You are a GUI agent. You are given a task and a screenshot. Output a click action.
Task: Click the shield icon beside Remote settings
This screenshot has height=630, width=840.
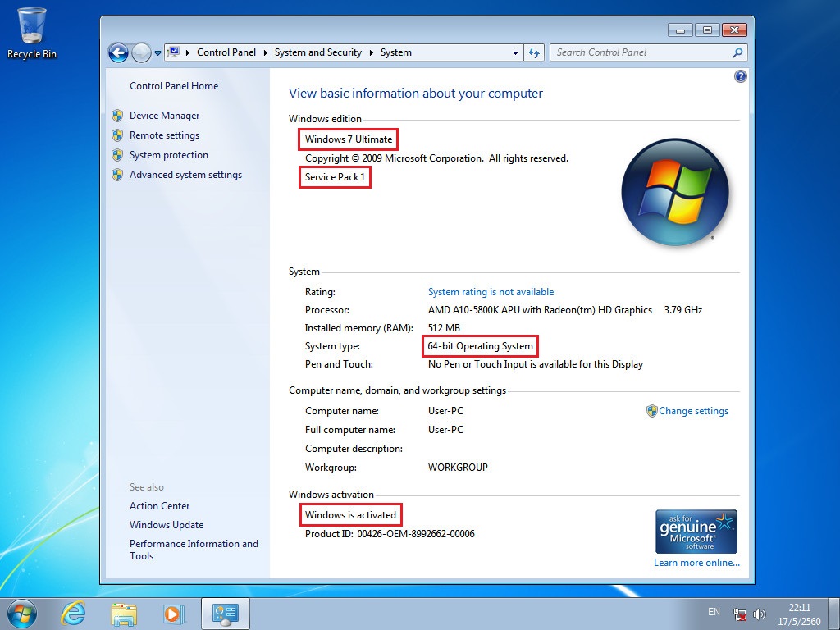point(117,135)
